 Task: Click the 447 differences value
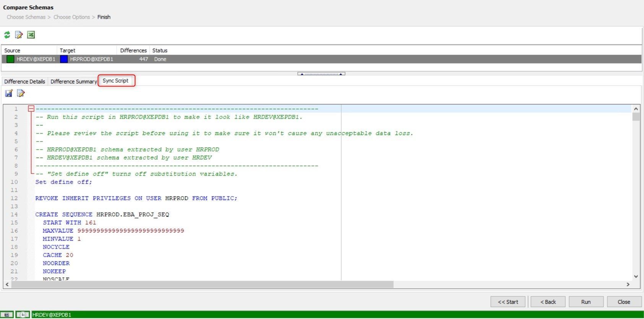[143, 59]
